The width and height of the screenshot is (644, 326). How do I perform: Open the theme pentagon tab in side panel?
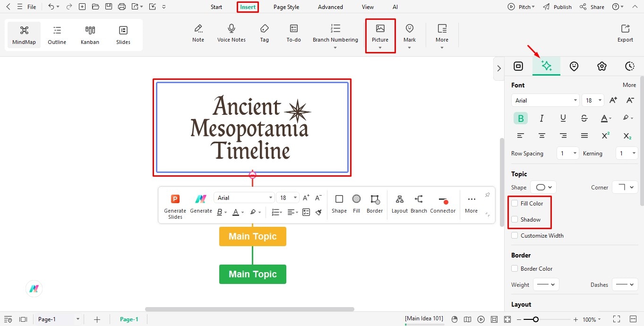click(601, 66)
